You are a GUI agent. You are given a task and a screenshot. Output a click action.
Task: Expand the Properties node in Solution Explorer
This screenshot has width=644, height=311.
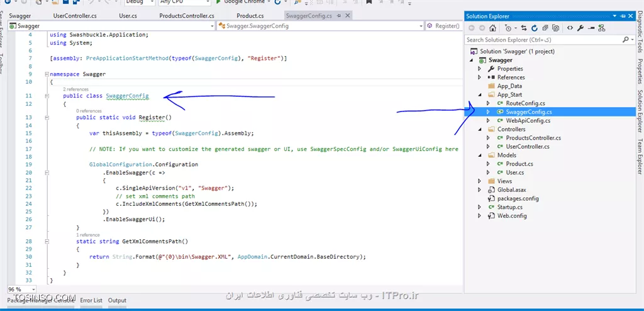coord(479,69)
